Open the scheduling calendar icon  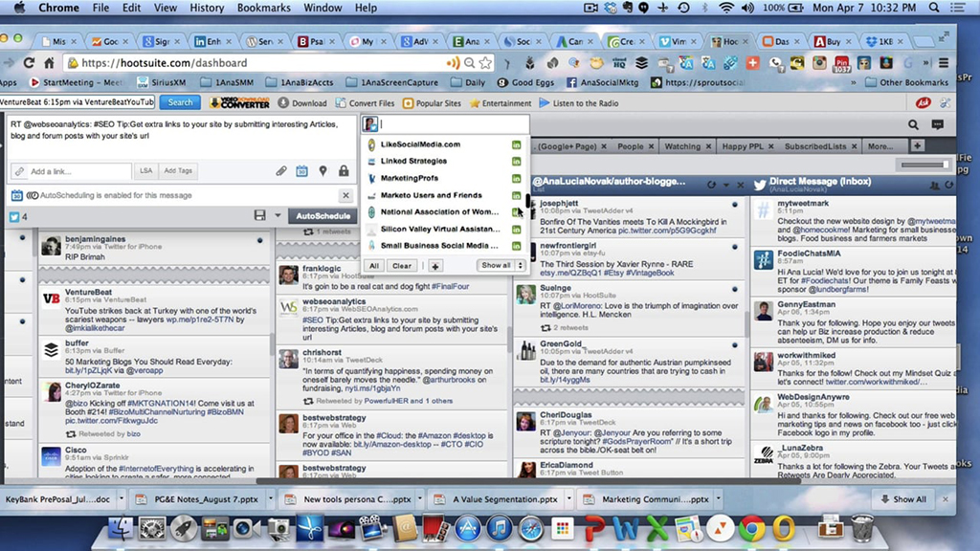click(301, 171)
